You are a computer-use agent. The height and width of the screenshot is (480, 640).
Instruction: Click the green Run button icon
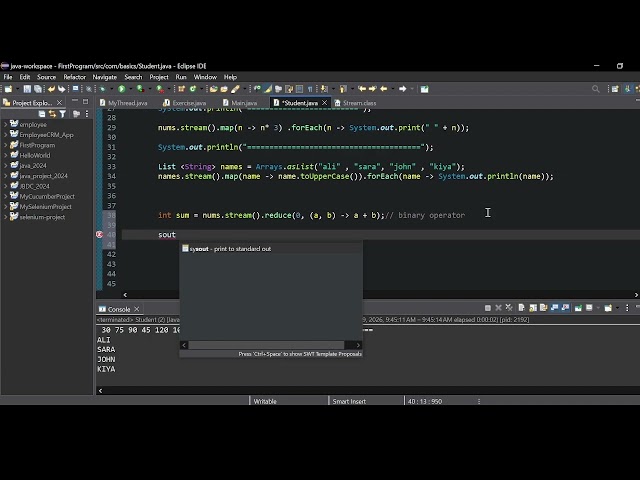122,89
